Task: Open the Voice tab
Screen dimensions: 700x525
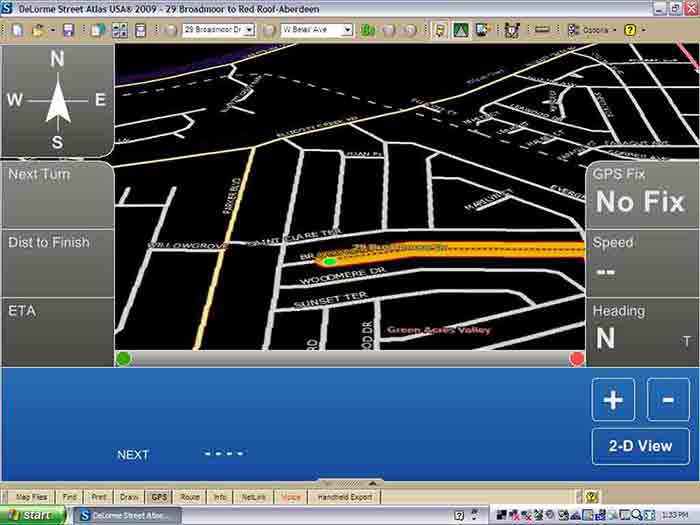Action: 291,496
